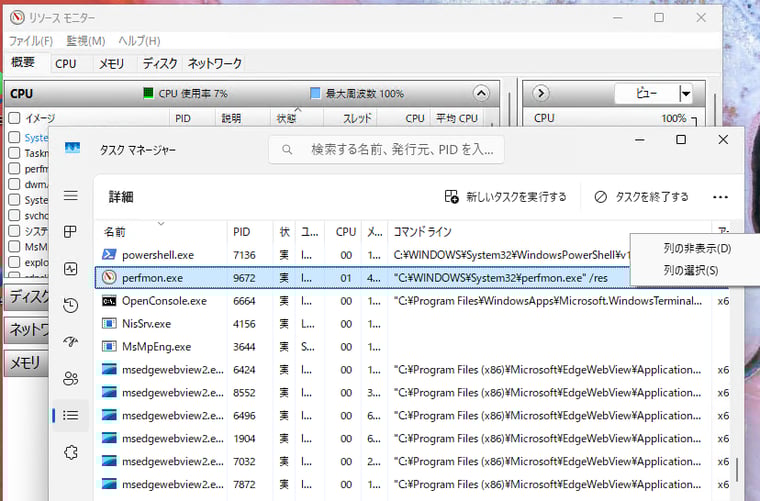Check the svcho process checkbox
This screenshot has height=501, width=760.
(x=15, y=215)
